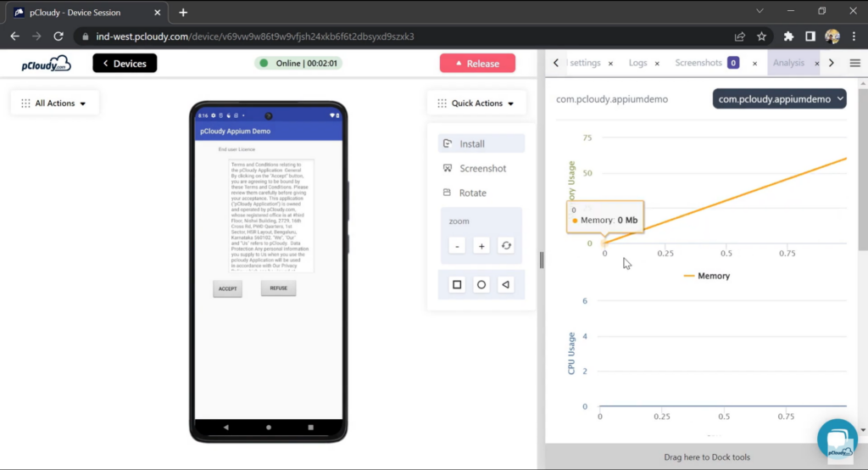Open the com.pcloudy.appiumdemo package dropdown
Viewport: 868px width, 470px height.
coord(780,98)
